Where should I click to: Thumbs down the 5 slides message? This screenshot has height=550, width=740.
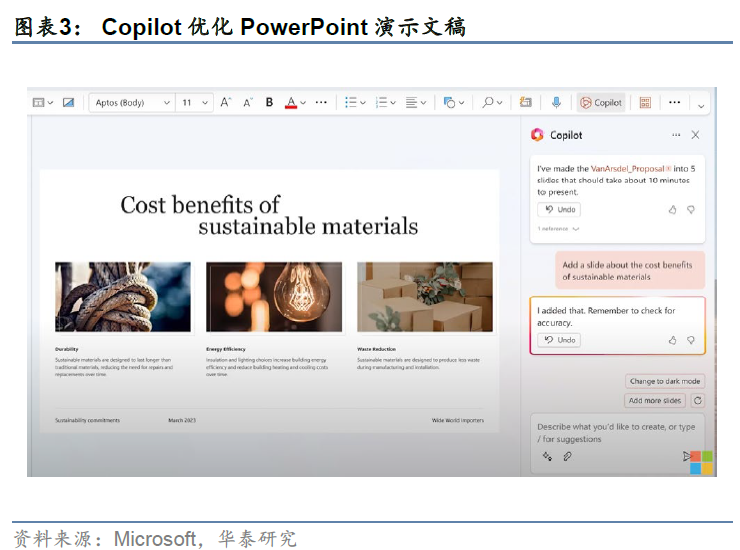pos(691,210)
